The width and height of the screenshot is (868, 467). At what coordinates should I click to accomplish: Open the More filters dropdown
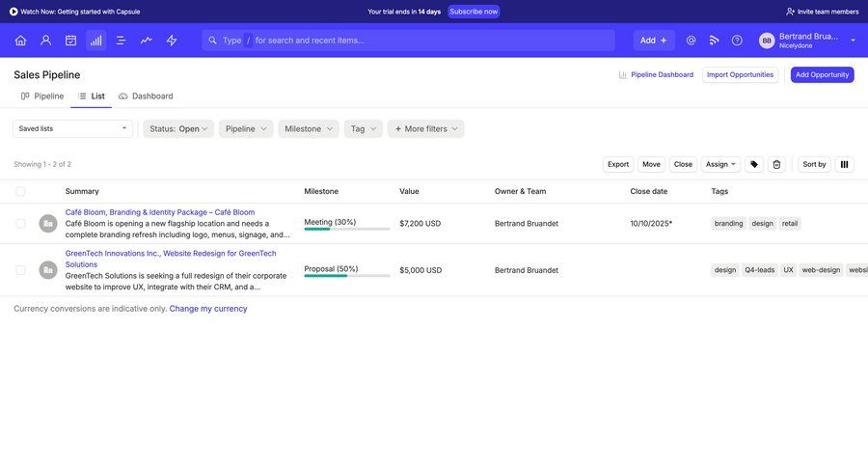pos(425,128)
